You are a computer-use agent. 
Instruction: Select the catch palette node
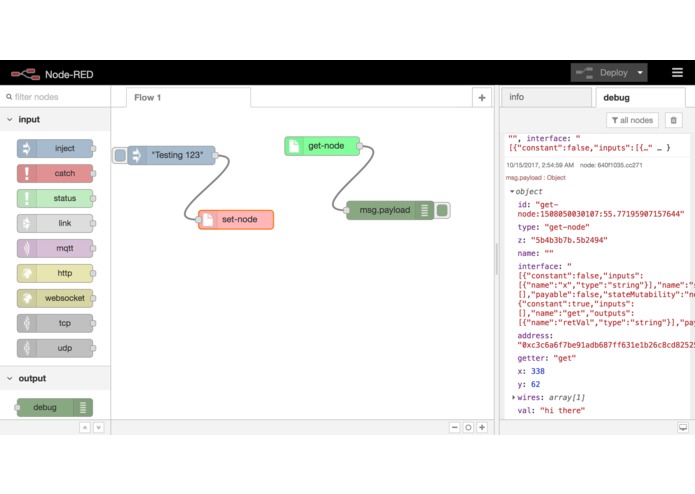pos(55,173)
